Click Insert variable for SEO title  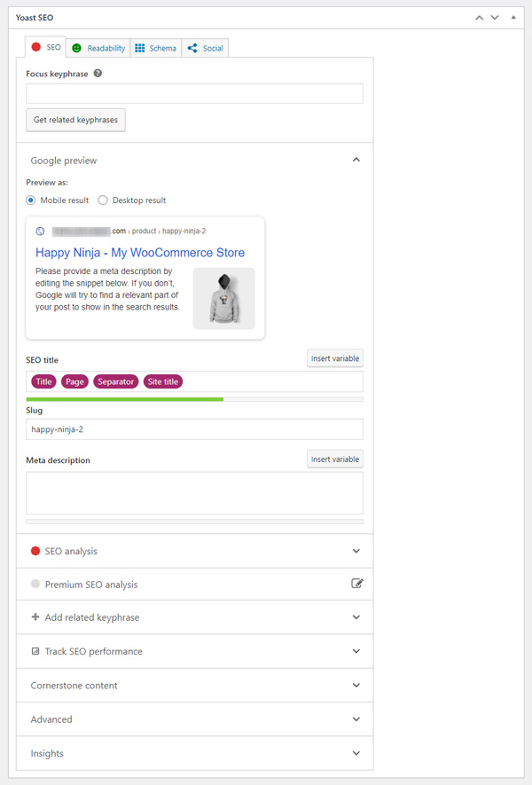[334, 358]
